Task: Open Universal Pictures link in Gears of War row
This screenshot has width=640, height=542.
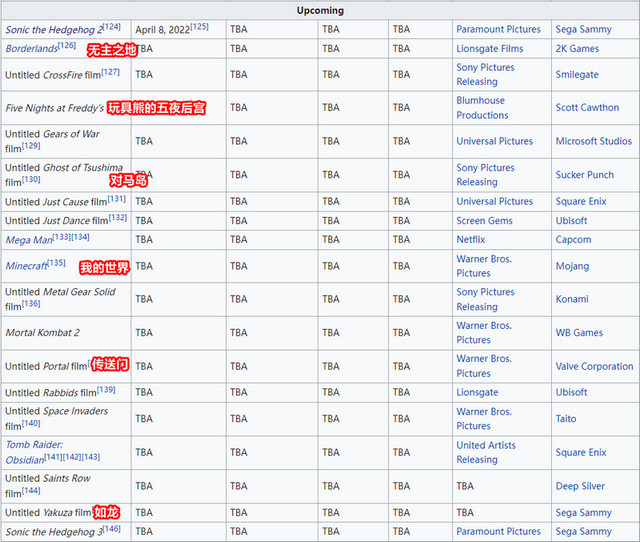Action: click(x=494, y=141)
